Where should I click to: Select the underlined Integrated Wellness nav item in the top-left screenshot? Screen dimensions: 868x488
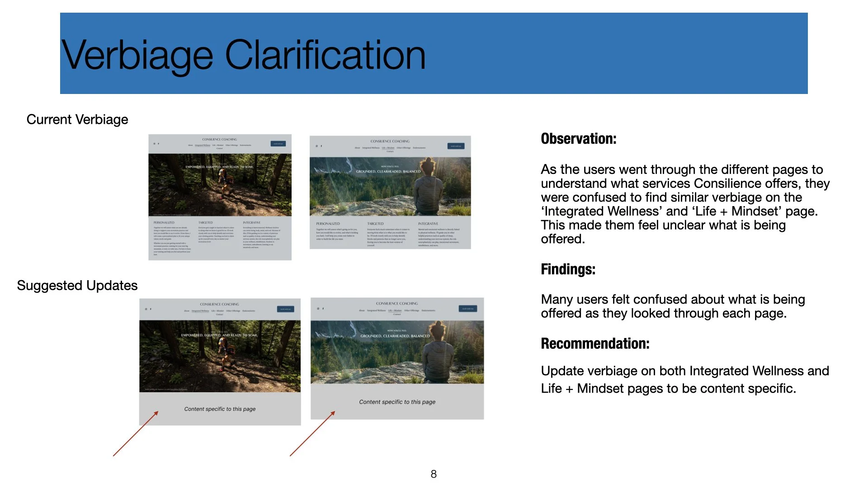click(x=202, y=145)
